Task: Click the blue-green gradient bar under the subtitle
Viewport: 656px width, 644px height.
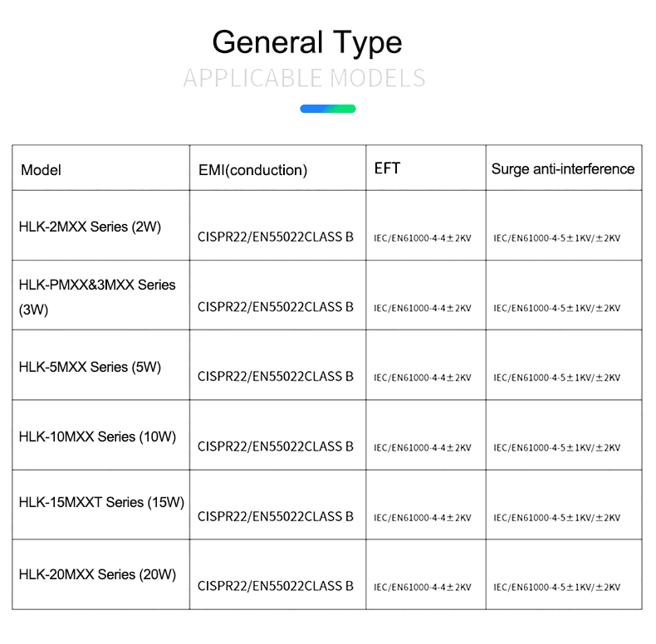Action: click(x=328, y=109)
